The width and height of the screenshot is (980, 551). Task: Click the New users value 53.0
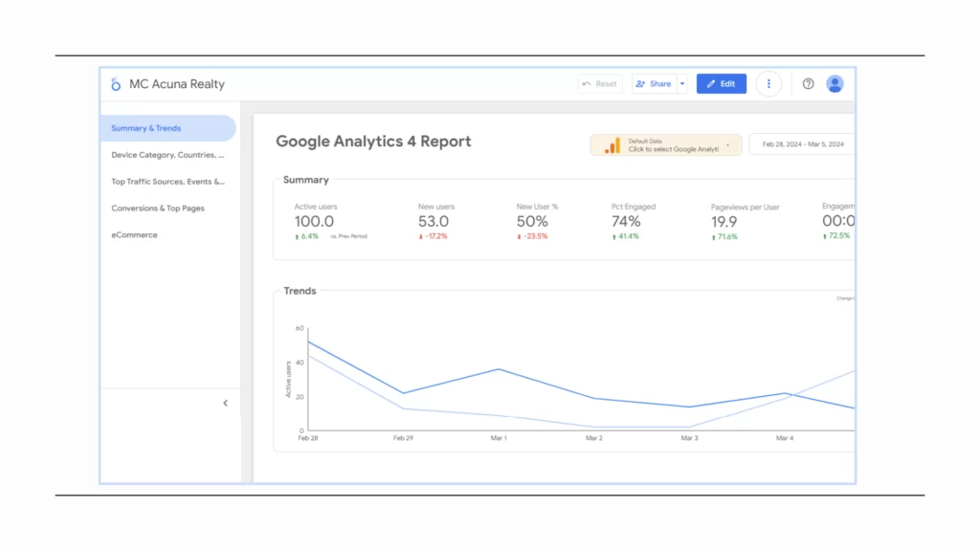pos(434,221)
